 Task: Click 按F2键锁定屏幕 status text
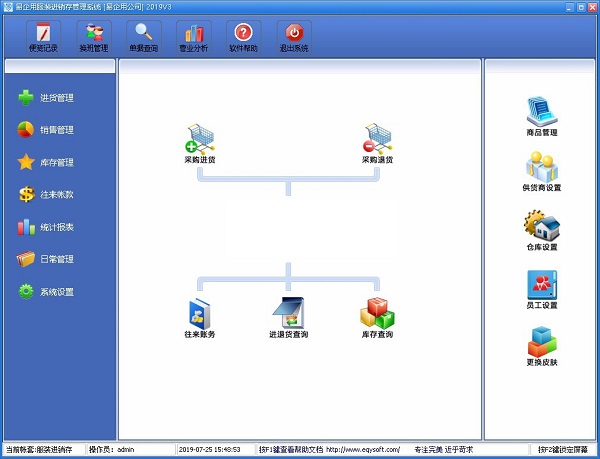[x=562, y=449]
